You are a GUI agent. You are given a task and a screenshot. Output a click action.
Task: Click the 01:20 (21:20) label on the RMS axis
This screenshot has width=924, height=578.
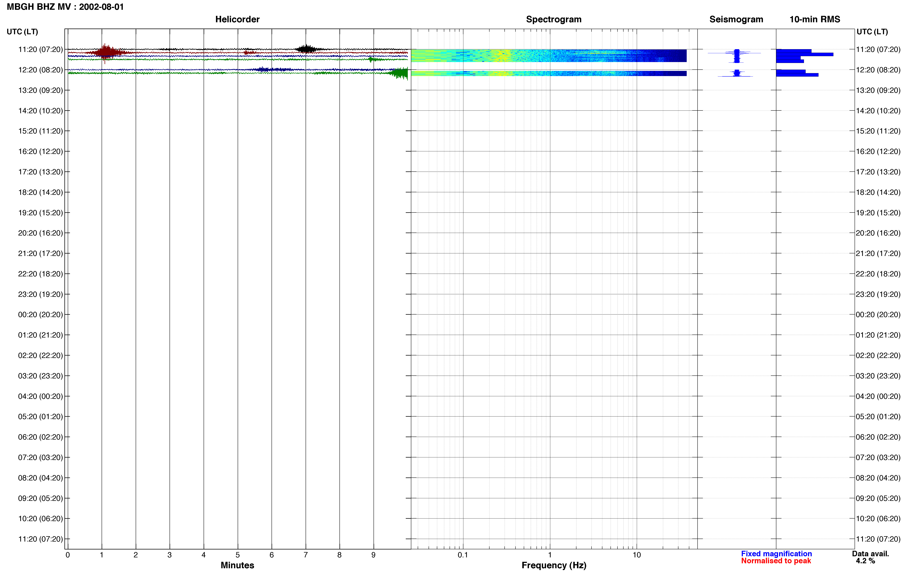tap(878, 335)
